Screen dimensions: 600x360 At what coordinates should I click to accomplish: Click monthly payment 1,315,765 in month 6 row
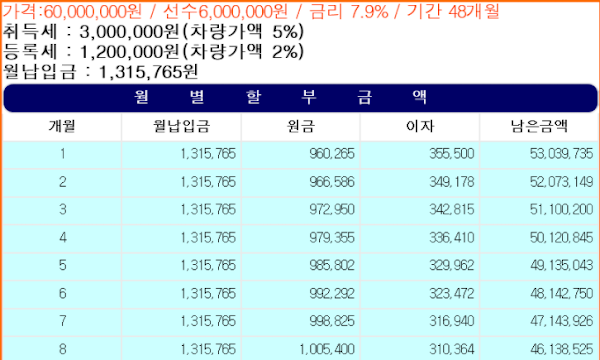(208, 294)
